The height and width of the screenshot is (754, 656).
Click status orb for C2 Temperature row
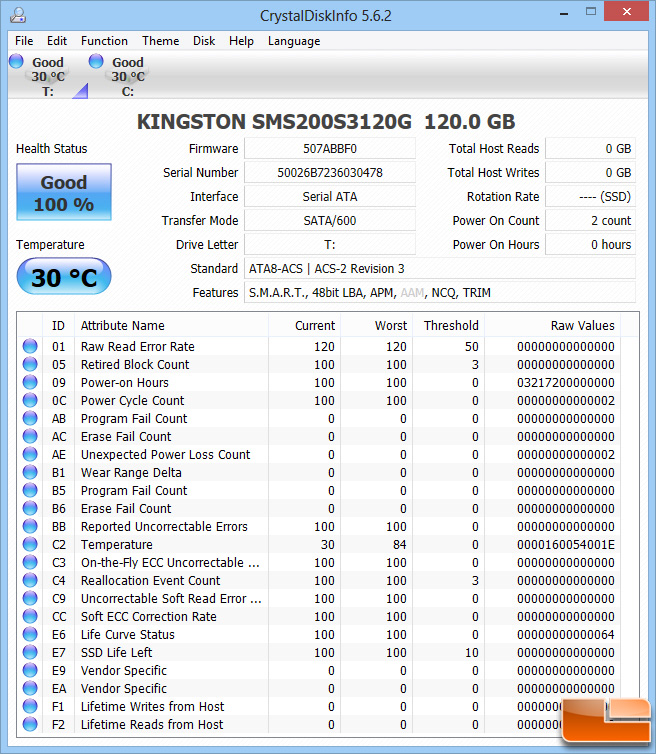coord(30,544)
